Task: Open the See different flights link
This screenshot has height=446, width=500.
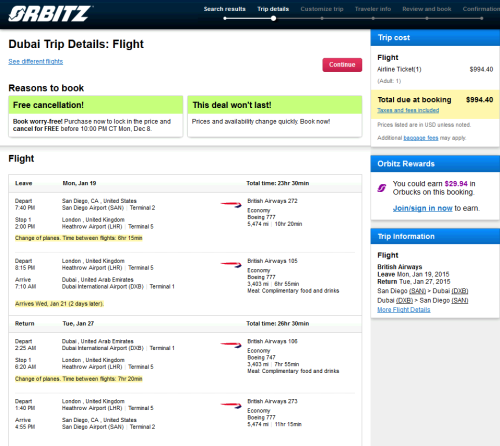Action: tap(36, 61)
